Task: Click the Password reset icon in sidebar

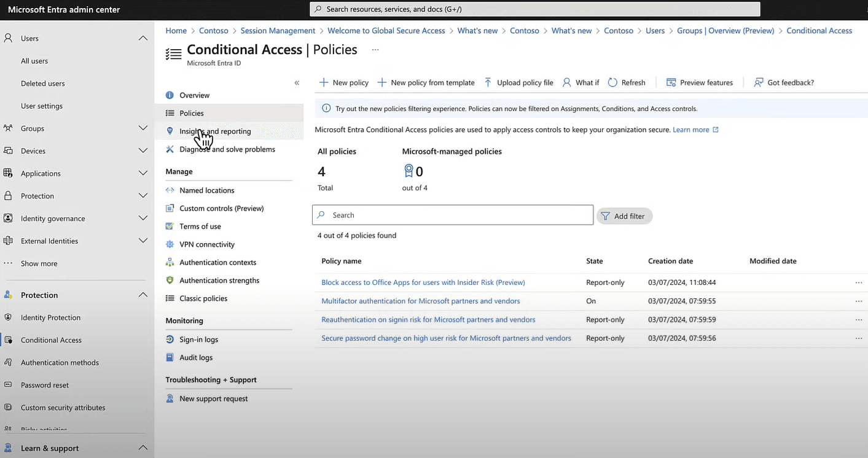Action: coord(8,385)
